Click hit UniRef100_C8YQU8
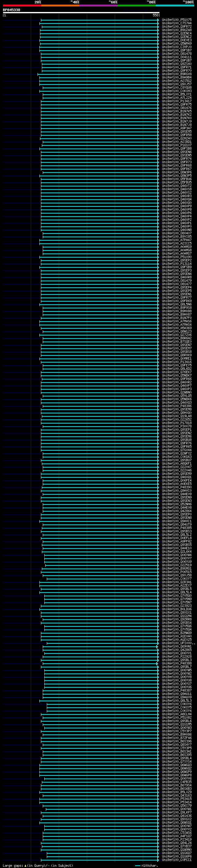Screen dimensions: 197x868 (x=177, y=88)
